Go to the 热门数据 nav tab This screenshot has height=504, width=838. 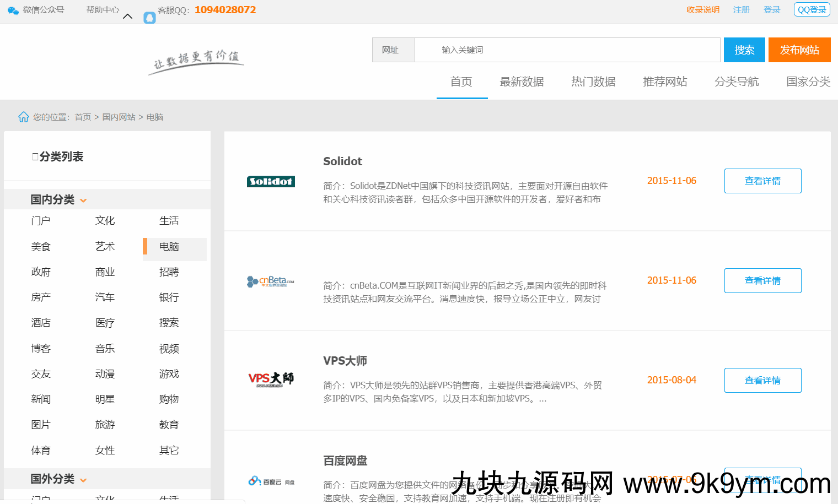point(593,82)
